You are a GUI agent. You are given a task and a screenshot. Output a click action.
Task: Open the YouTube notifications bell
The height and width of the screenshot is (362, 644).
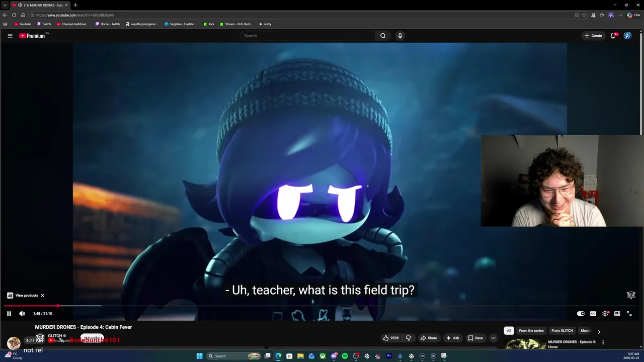coord(613,36)
